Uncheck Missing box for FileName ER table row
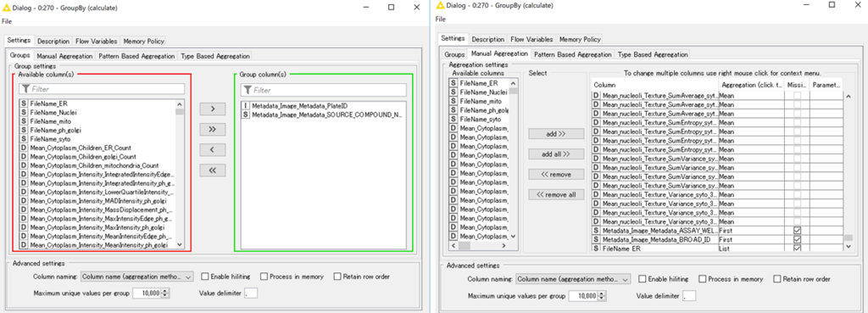This screenshot has width=868, height=313. [798, 249]
